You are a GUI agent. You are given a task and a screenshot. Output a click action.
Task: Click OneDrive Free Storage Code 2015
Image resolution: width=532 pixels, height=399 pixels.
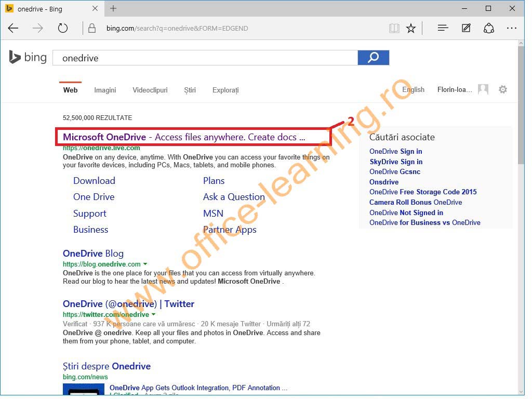423,192
